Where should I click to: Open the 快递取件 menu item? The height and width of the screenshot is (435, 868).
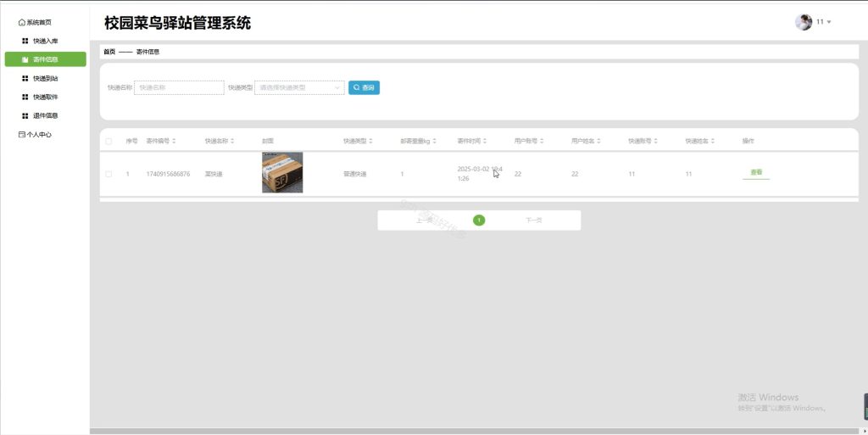[x=40, y=97]
